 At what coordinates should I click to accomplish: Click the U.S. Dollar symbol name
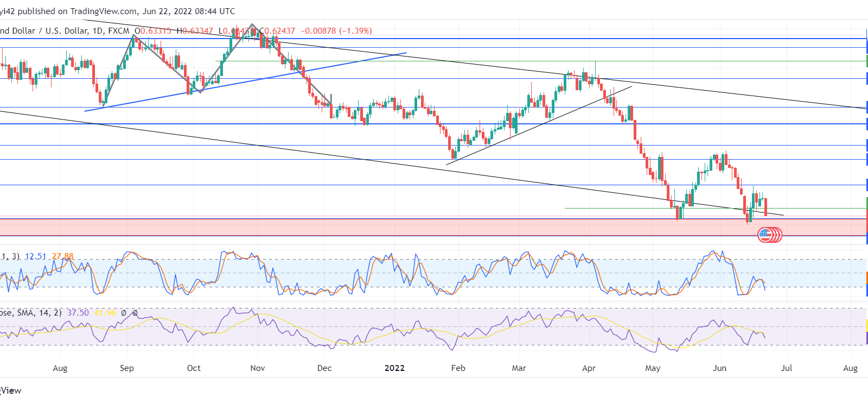(67, 31)
